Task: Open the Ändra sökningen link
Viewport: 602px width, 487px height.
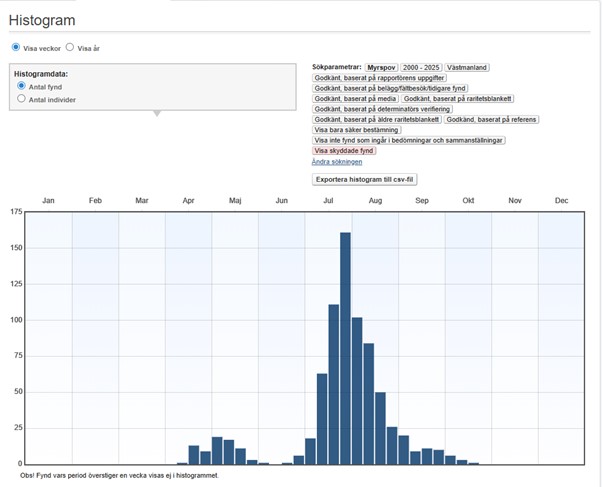Action: tap(335, 161)
